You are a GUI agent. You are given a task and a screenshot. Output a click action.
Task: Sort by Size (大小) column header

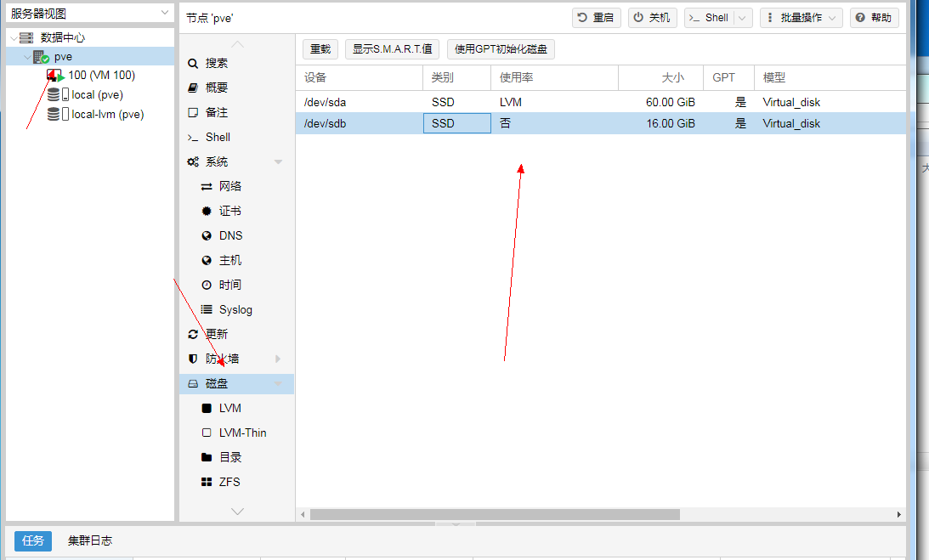click(660, 77)
